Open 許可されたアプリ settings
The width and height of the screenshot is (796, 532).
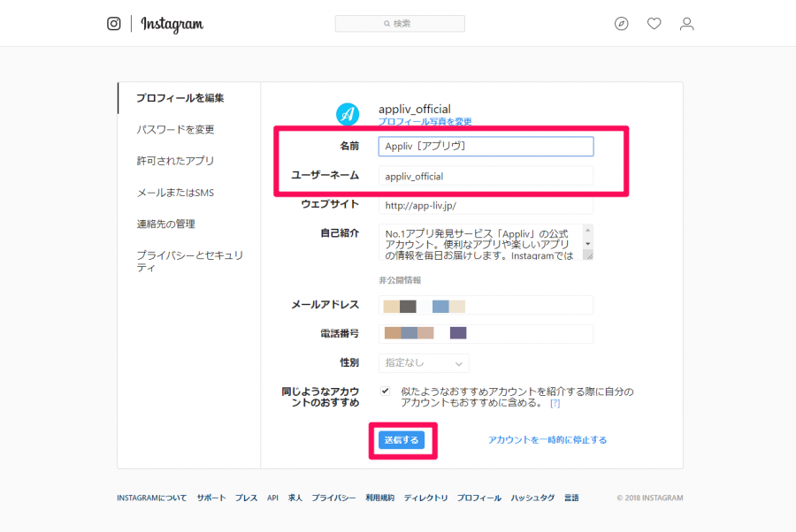pyautogui.click(x=175, y=161)
